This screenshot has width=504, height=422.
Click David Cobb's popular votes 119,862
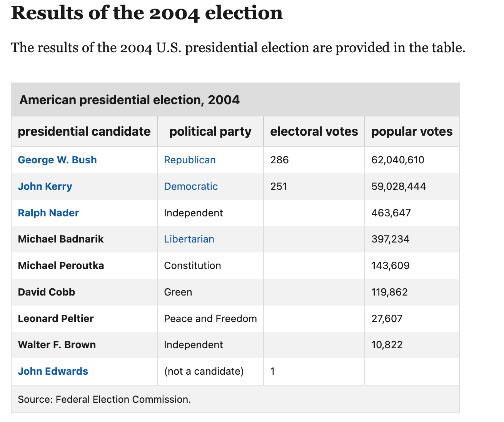point(389,292)
